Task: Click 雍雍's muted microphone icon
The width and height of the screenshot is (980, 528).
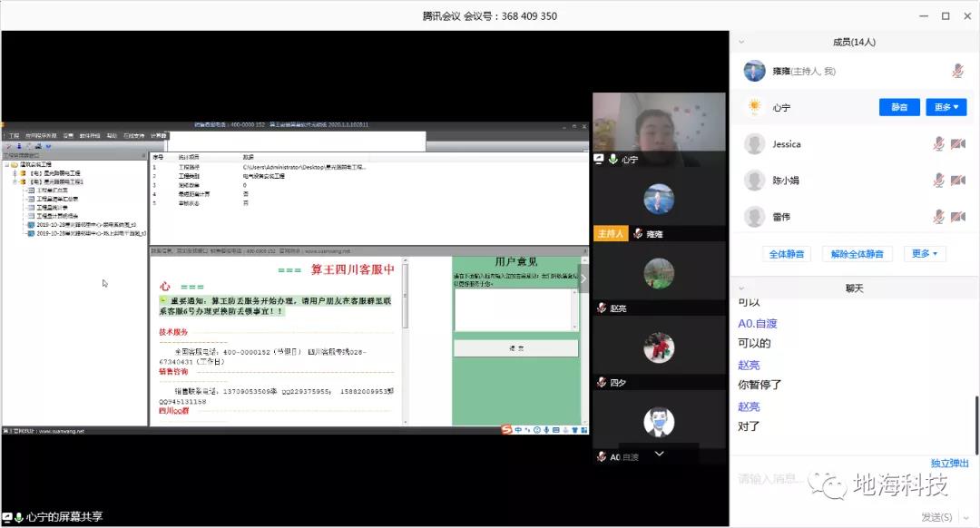Action: 957,71
